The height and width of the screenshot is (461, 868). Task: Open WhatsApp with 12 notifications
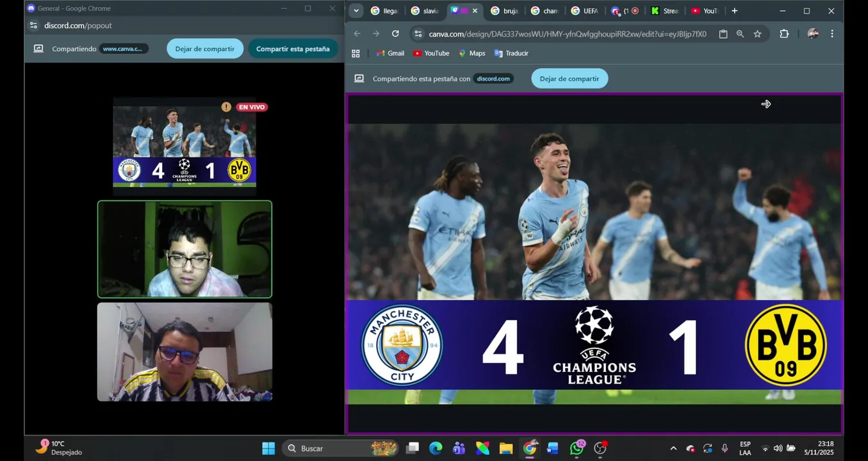577,448
